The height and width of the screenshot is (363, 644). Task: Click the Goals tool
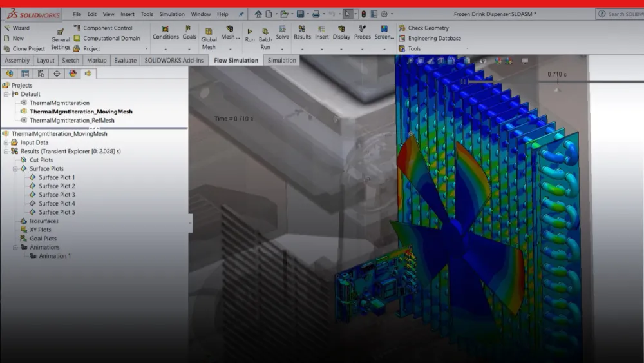pos(189,32)
